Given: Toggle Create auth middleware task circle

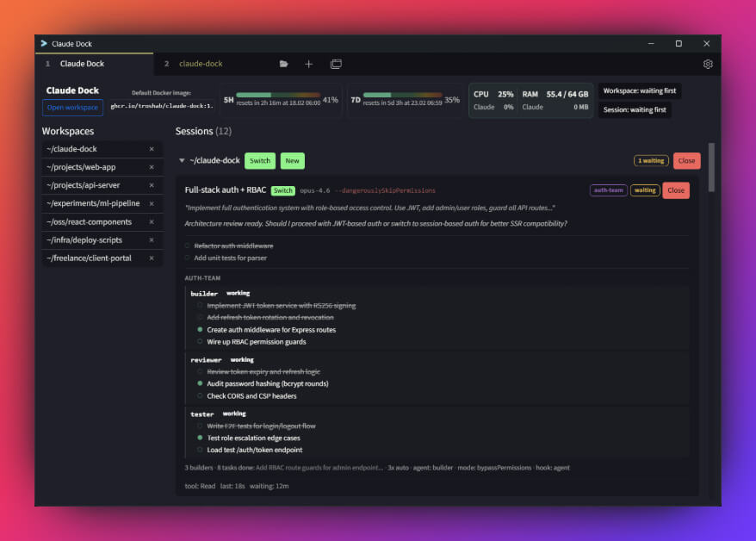Looking at the screenshot, I should click(200, 330).
